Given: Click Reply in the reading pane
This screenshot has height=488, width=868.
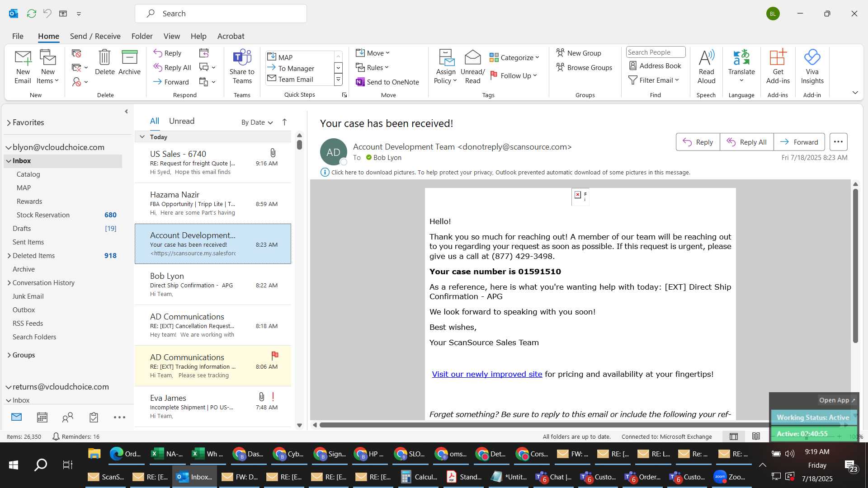Looking at the screenshot, I should [698, 142].
